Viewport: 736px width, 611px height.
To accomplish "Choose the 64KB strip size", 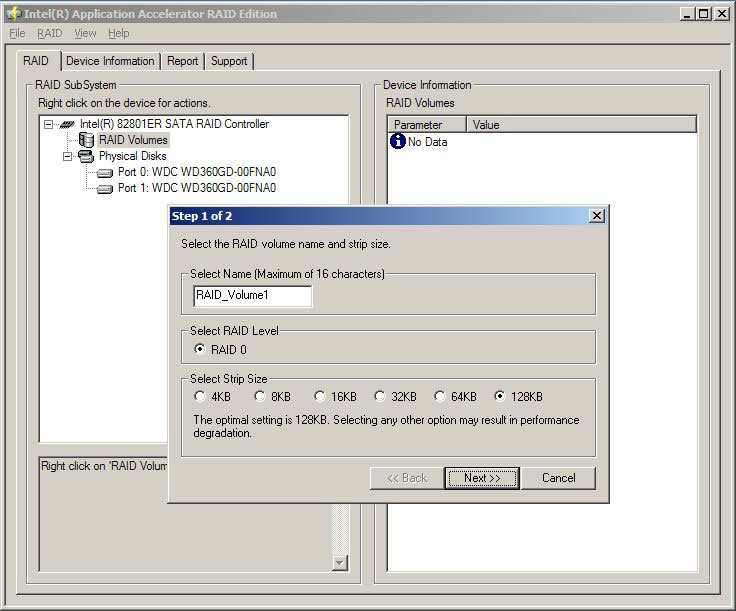I will click(440, 396).
